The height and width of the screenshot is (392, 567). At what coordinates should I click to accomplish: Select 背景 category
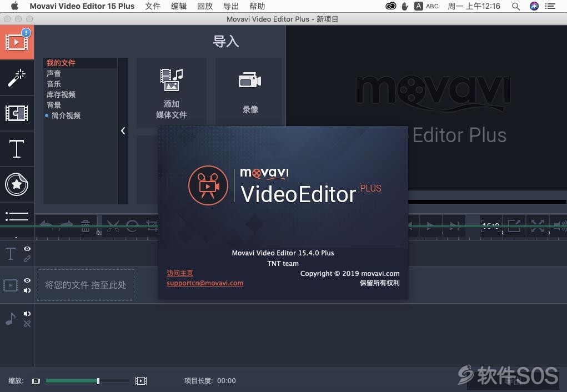click(x=53, y=105)
